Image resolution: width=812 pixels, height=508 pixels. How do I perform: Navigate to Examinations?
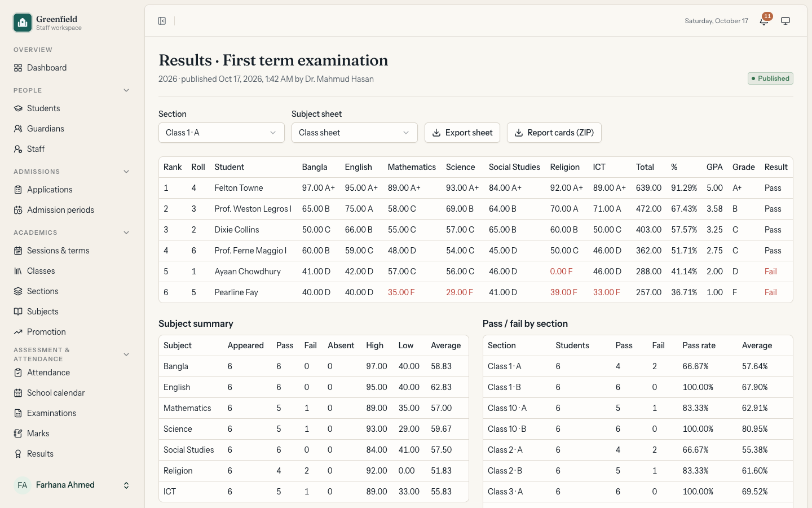click(x=72, y=413)
